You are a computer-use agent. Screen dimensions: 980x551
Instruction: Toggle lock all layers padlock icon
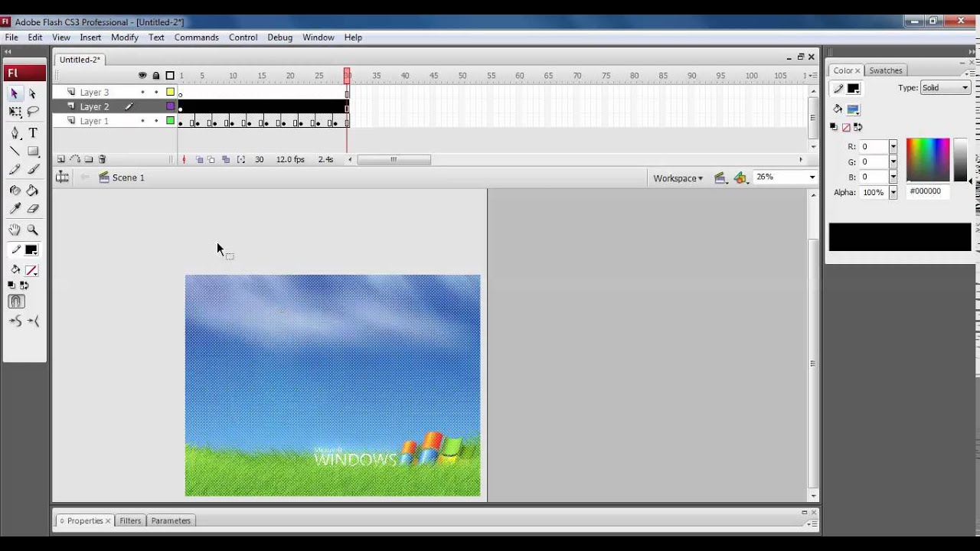156,75
